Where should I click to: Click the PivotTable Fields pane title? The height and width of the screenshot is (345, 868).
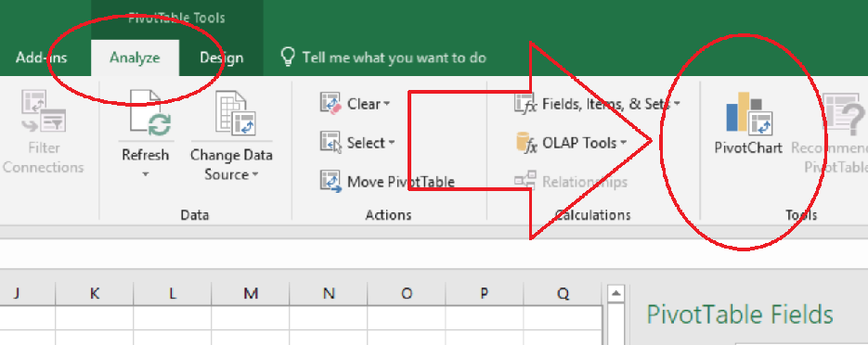click(x=740, y=313)
